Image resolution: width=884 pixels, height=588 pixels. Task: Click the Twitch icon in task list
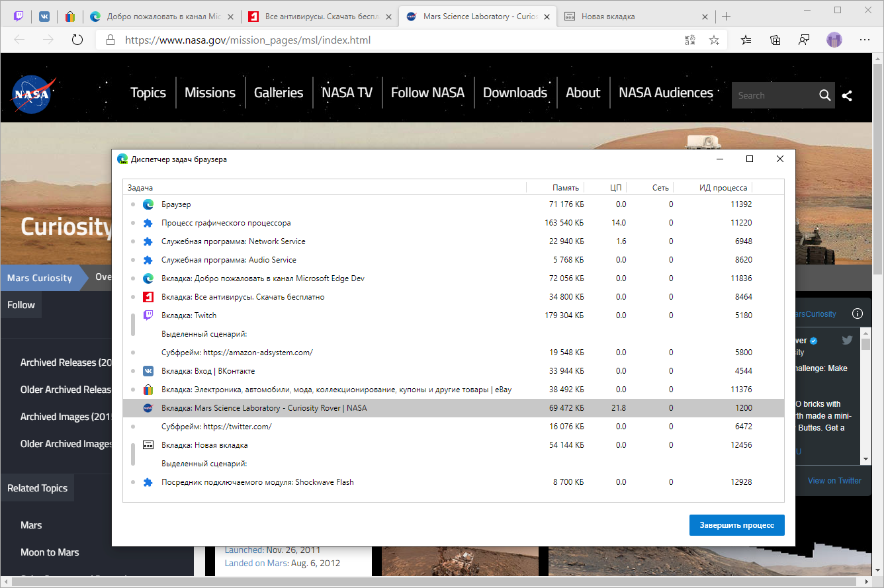pos(148,315)
